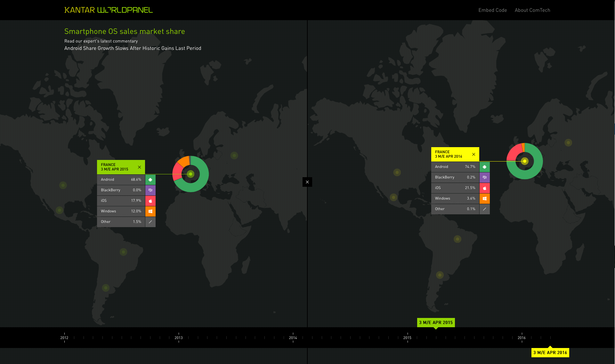This screenshot has height=364, width=615.
Task: Click the iOS apple icon in Apr 2015 panel
Action: [150, 201]
